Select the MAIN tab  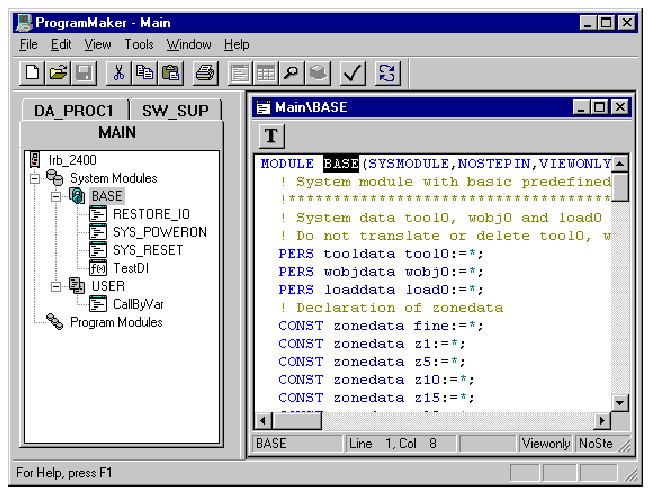click(117, 132)
